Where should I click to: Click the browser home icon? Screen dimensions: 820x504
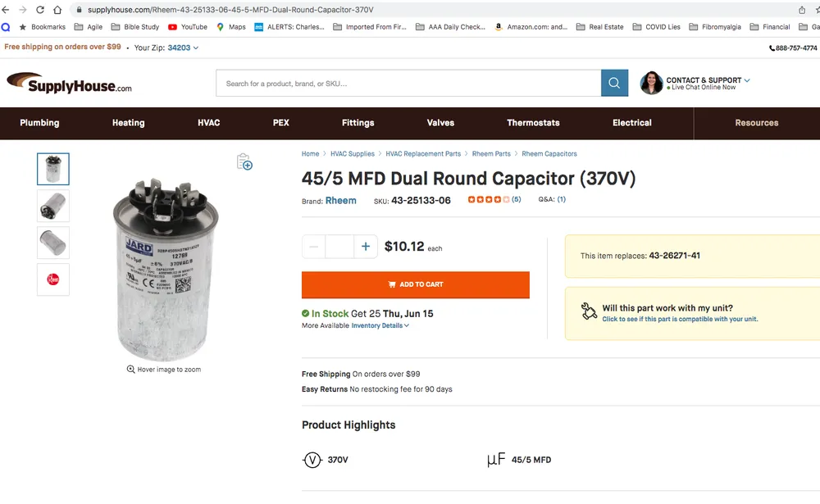[57, 10]
